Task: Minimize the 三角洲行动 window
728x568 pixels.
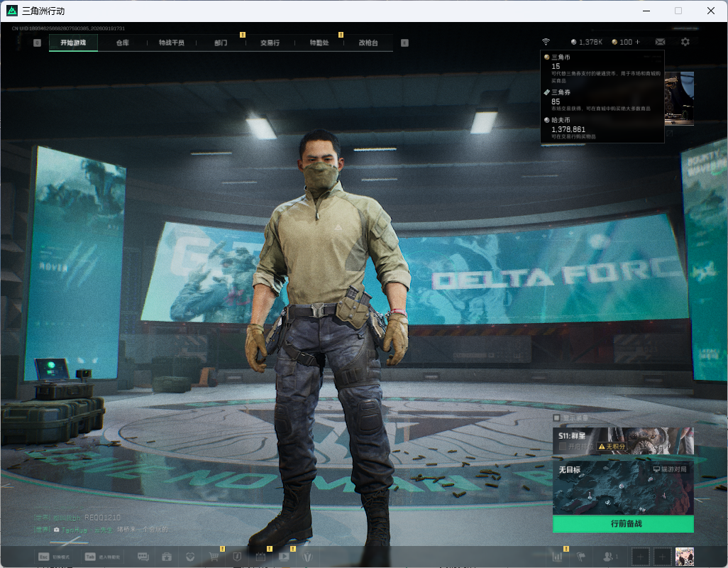Action: pyautogui.click(x=646, y=11)
